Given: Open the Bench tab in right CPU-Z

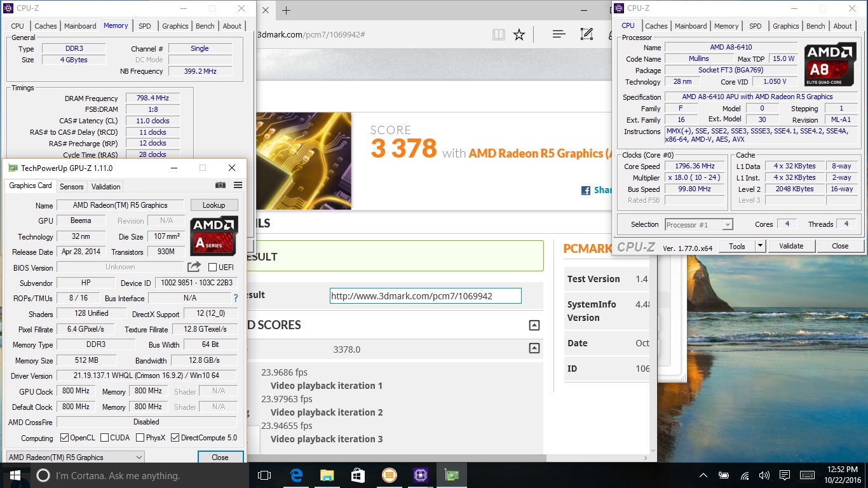Looking at the screenshot, I should 815,26.
